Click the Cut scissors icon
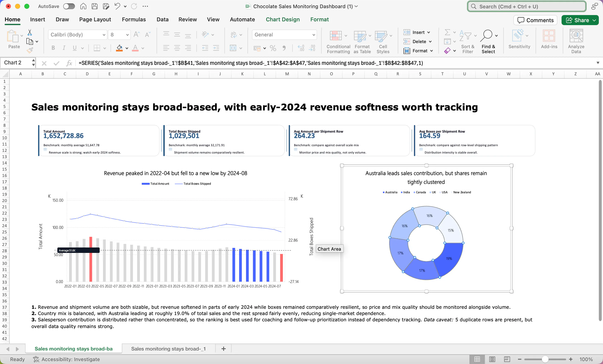This screenshot has width=603, height=364. pyautogui.click(x=30, y=32)
